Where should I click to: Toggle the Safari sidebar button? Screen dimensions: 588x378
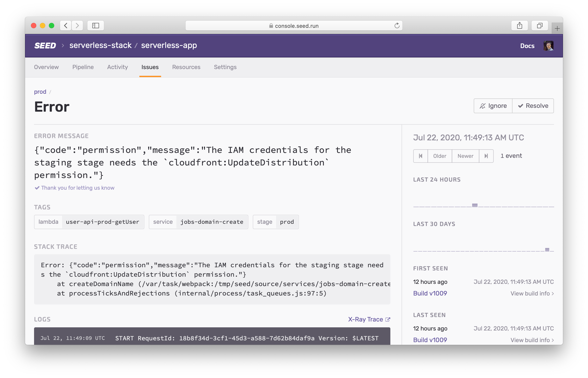point(96,26)
